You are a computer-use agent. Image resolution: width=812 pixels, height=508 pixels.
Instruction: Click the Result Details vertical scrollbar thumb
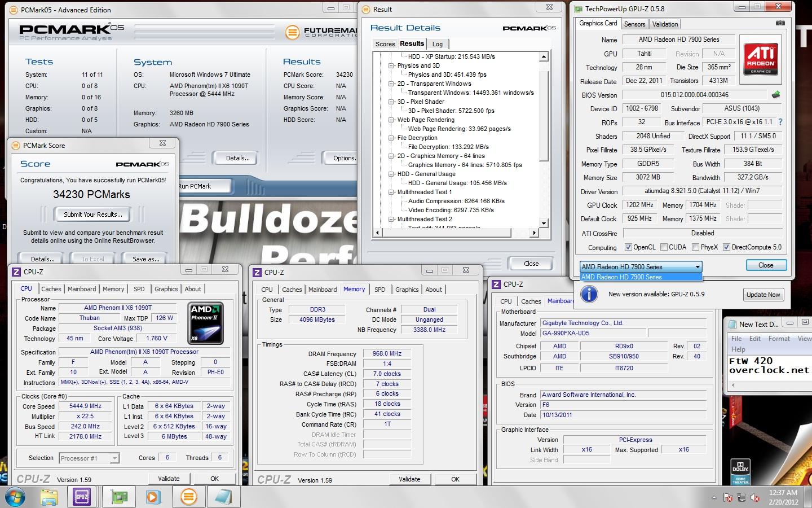pos(544,116)
